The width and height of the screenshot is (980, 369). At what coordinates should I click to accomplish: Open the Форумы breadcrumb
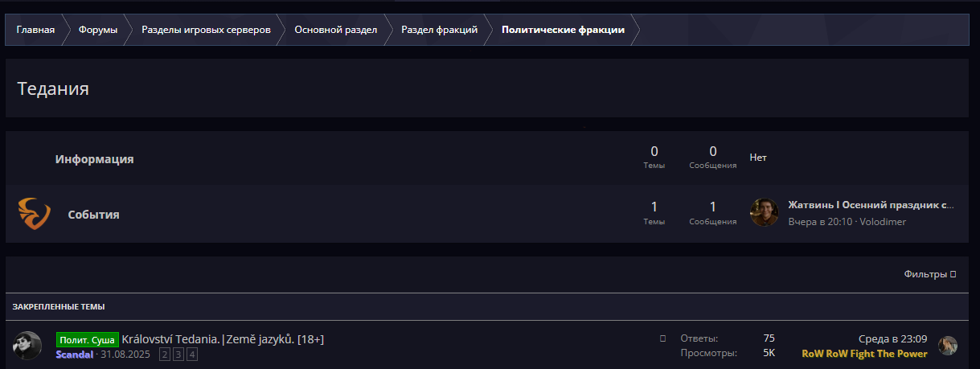(x=98, y=30)
